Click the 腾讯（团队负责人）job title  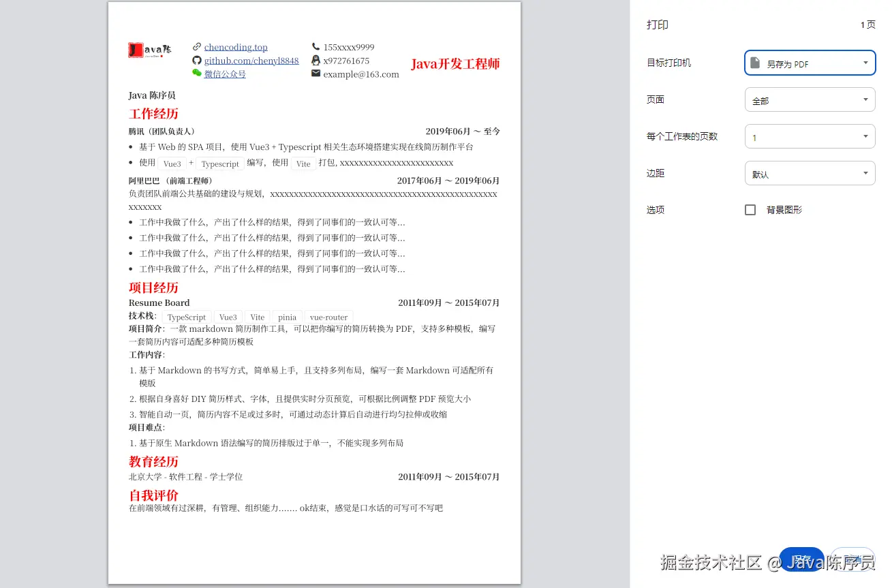162,131
